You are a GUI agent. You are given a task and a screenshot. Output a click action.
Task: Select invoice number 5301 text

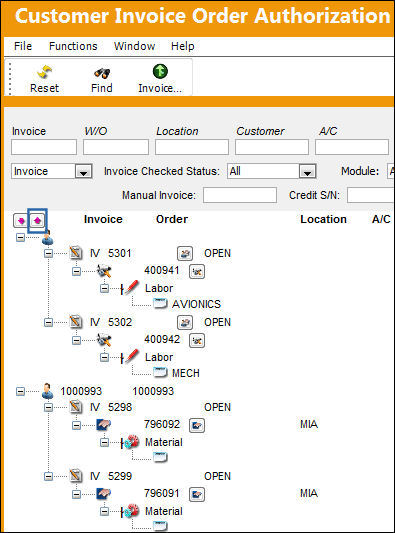click(x=120, y=253)
